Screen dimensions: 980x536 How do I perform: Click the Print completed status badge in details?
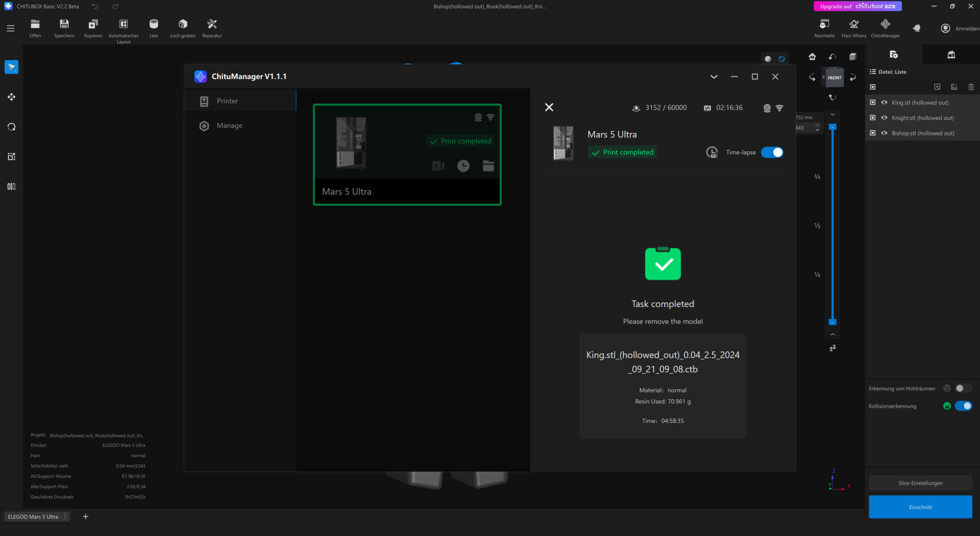[x=622, y=152]
